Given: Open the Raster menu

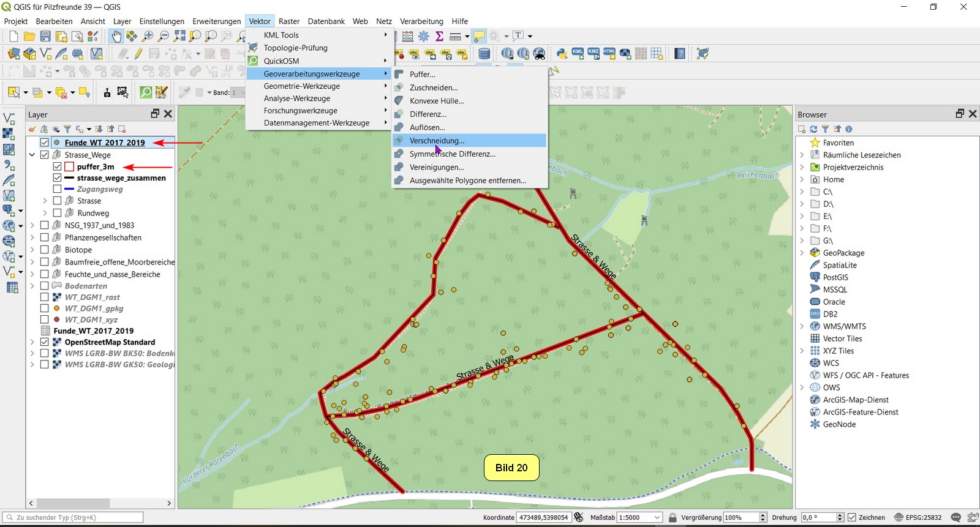Looking at the screenshot, I should 289,21.
